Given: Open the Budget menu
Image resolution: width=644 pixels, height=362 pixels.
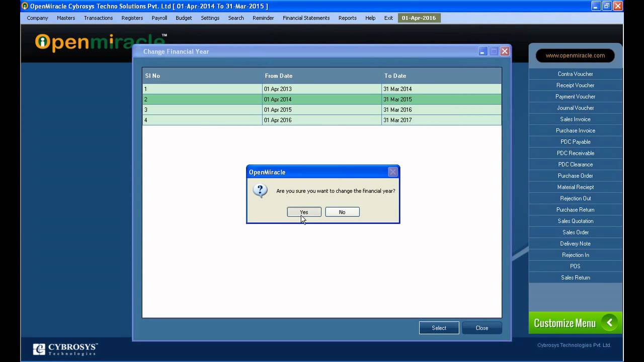Looking at the screenshot, I should coord(184,18).
